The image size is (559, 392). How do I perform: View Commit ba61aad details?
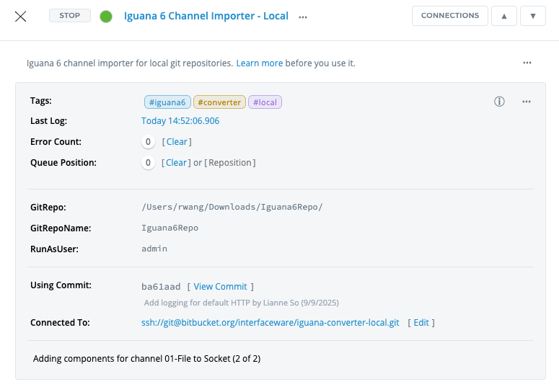pyautogui.click(x=220, y=287)
